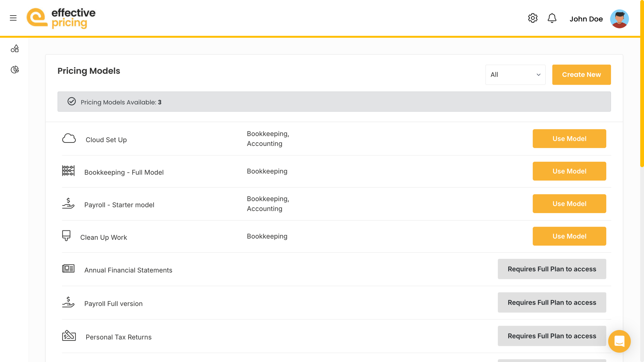
Task: Click the Clean Up Work brush icon
Action: 66,236
